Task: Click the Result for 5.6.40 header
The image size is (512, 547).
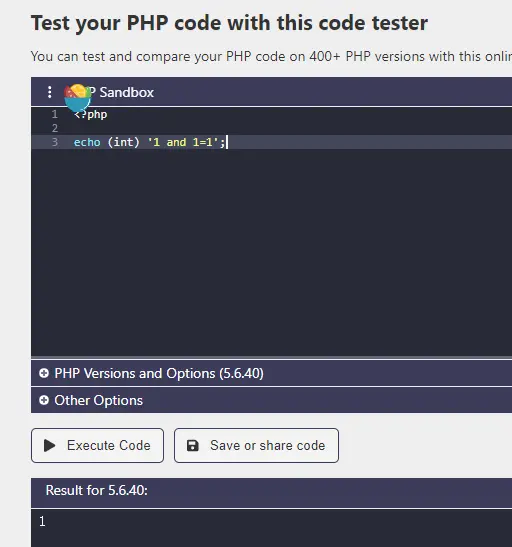Action: pos(97,490)
